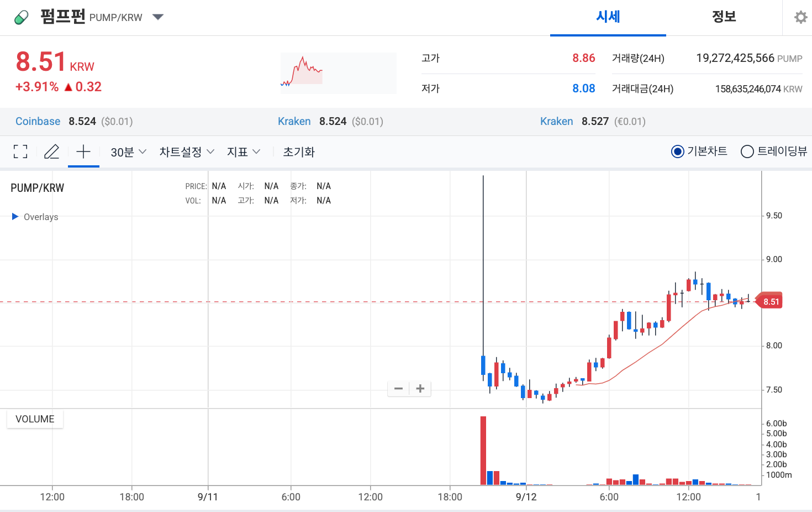The width and height of the screenshot is (812, 512).
Task: Click the mini sparkline price thumbnail
Action: [x=338, y=72]
